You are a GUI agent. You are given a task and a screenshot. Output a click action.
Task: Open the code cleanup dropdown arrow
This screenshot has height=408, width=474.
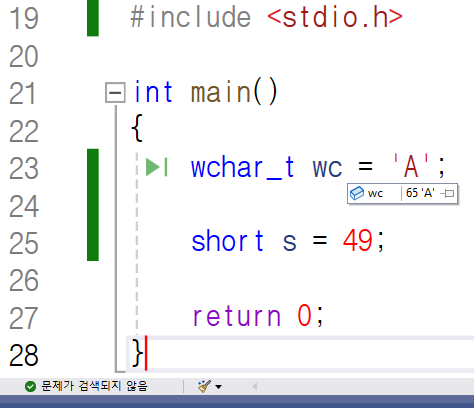point(218,387)
